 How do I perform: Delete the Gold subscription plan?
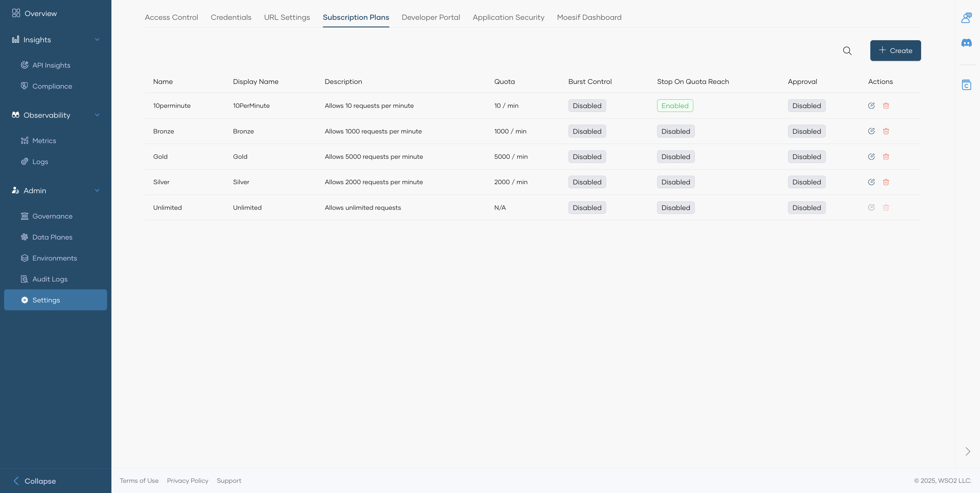click(x=886, y=156)
